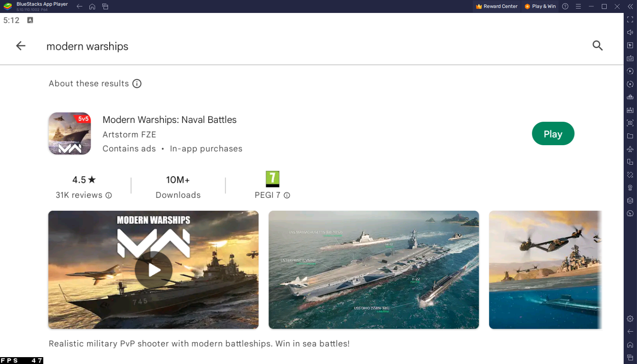Click the cursor lock icon in sidebar
Image resolution: width=637 pixels, height=364 pixels.
click(630, 45)
